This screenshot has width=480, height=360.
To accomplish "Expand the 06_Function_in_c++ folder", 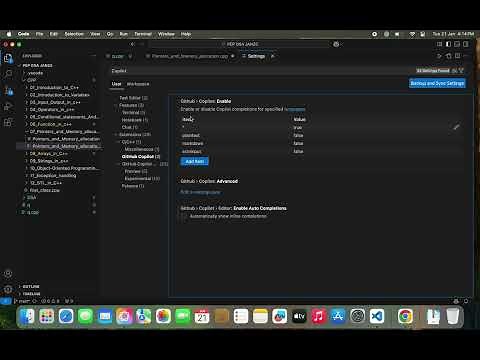I will coord(50,124).
